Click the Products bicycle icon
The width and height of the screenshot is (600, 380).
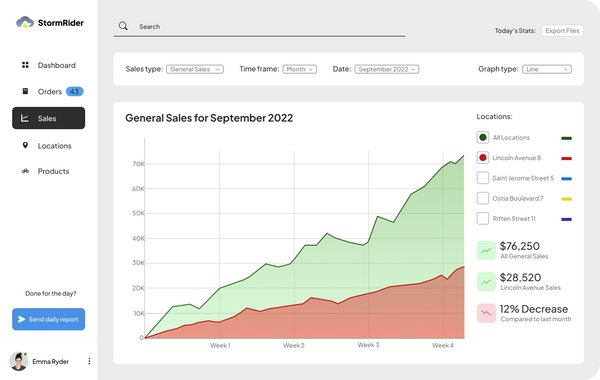(25, 171)
